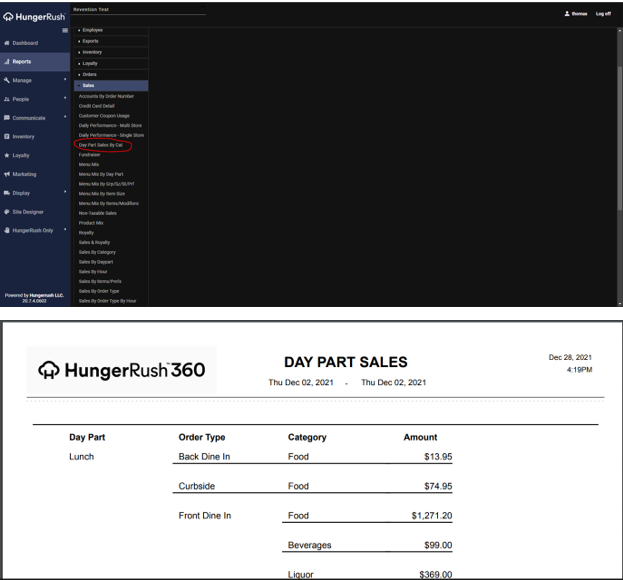Click the Loyalty star icon in sidebar
The width and height of the screenshot is (623, 580).
coord(6,155)
